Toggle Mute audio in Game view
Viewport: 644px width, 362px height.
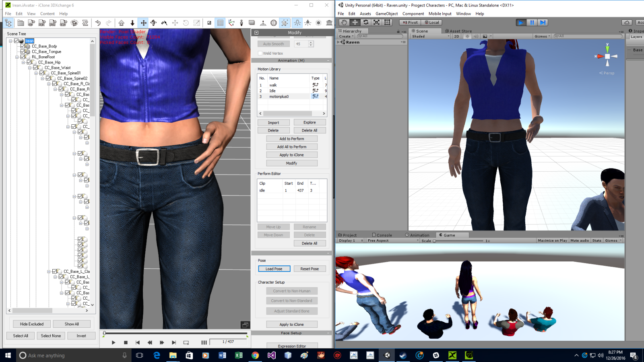point(580,241)
